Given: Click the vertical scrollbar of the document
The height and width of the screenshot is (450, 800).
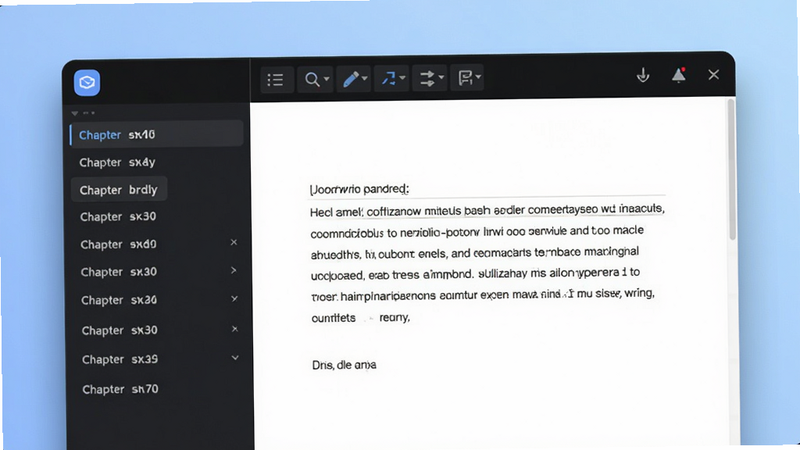Looking at the screenshot, I should tap(732, 169).
